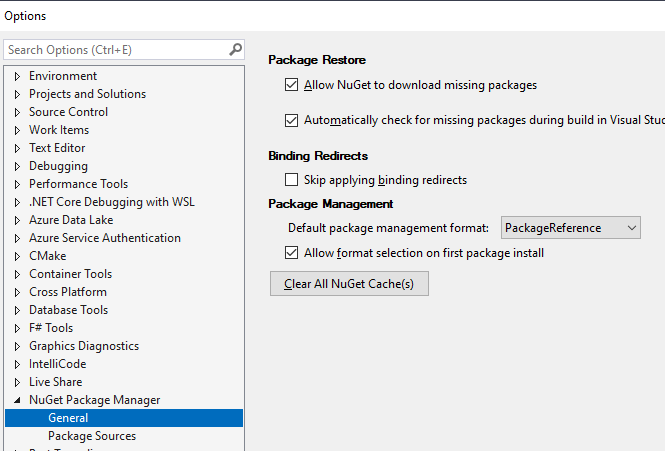Expand Azure Service Authentication node

(x=17, y=238)
